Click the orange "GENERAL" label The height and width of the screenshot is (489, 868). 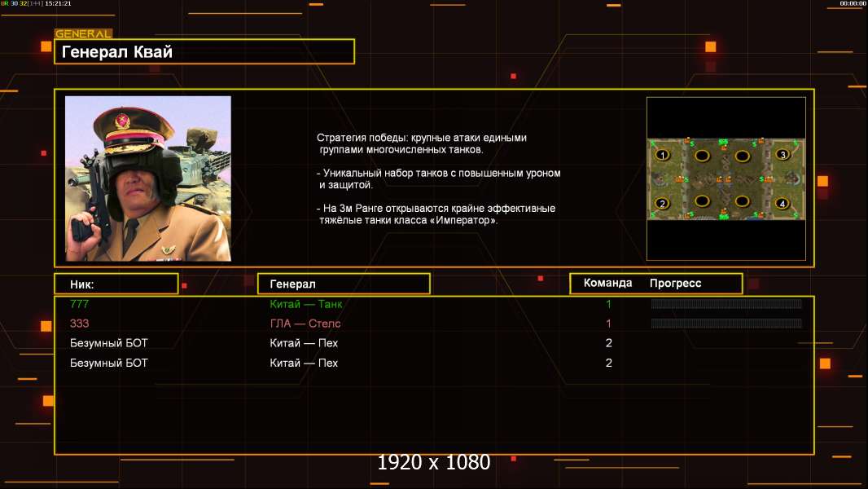83,33
